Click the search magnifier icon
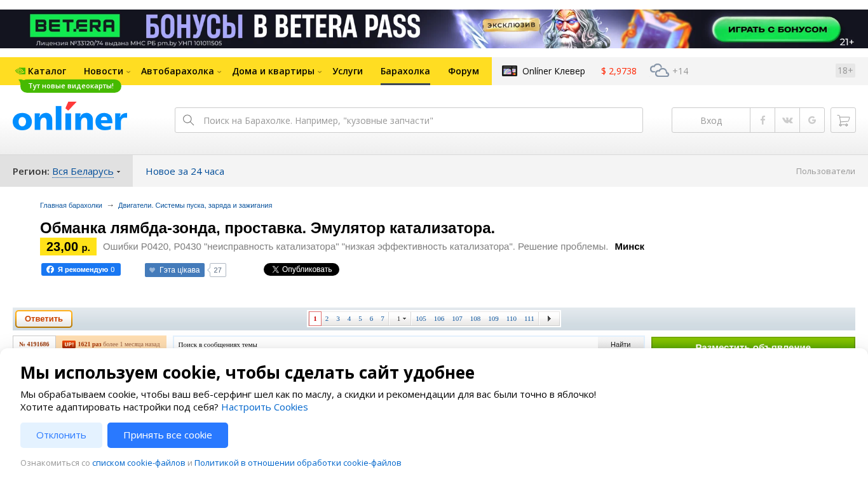This screenshot has width=868, height=488. tap(188, 120)
